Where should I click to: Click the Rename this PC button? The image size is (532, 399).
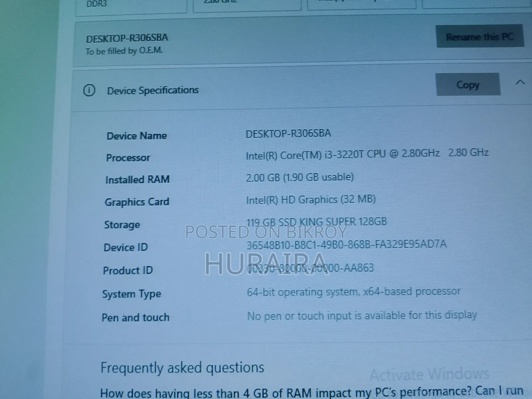point(480,36)
